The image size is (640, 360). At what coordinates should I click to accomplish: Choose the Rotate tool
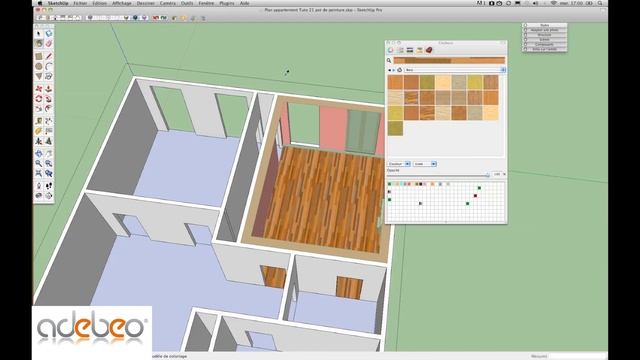pos(39,99)
